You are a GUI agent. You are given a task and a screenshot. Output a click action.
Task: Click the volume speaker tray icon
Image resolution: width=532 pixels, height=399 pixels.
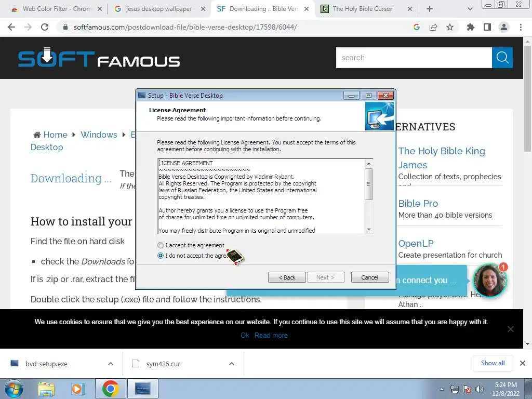pyautogui.click(x=480, y=389)
